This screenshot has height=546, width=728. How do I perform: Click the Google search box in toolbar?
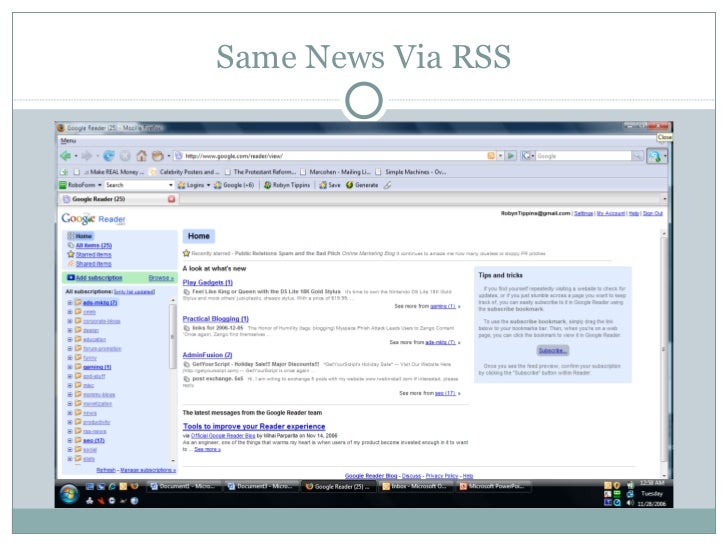(x=584, y=156)
